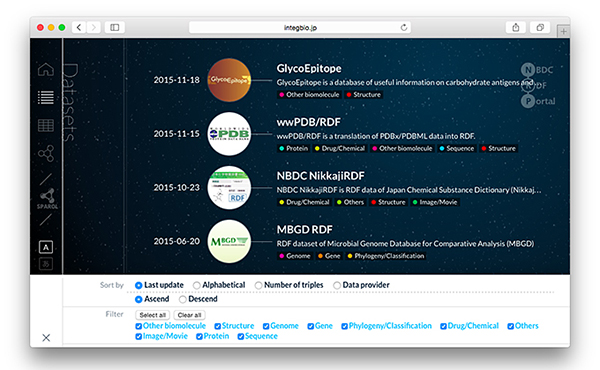Reload the page with refresh icon

[x=404, y=27]
